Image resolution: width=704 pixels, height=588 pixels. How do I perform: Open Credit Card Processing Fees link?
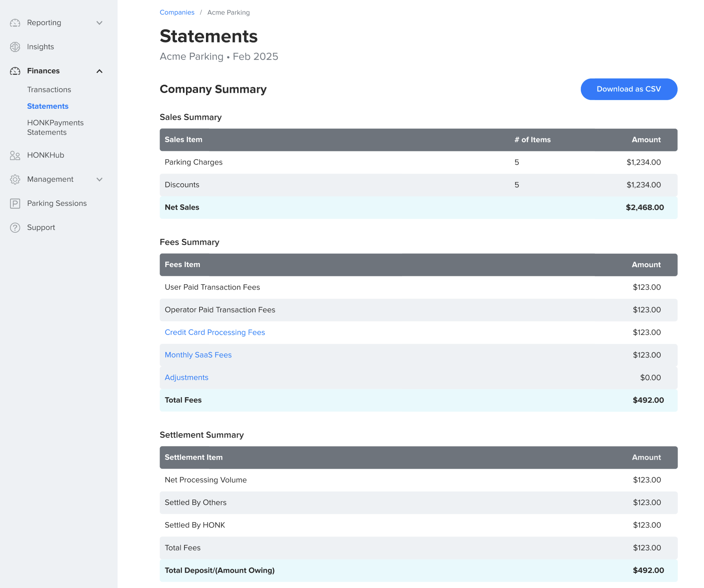pos(215,332)
